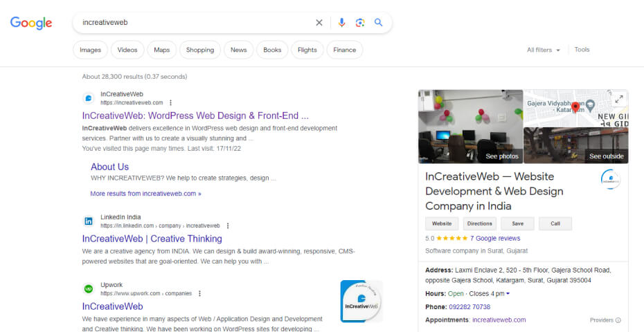Image resolution: width=644 pixels, height=332 pixels.
Task: Click the Directions button
Action: point(480,223)
